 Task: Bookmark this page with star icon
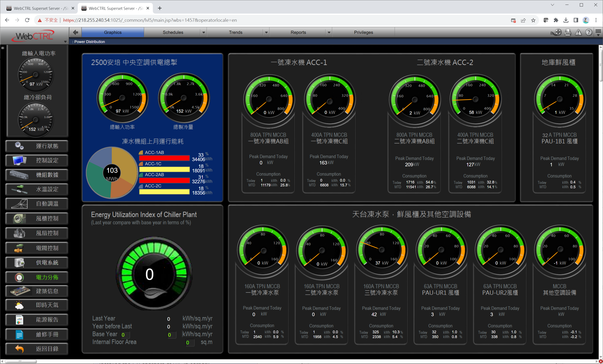coord(533,20)
